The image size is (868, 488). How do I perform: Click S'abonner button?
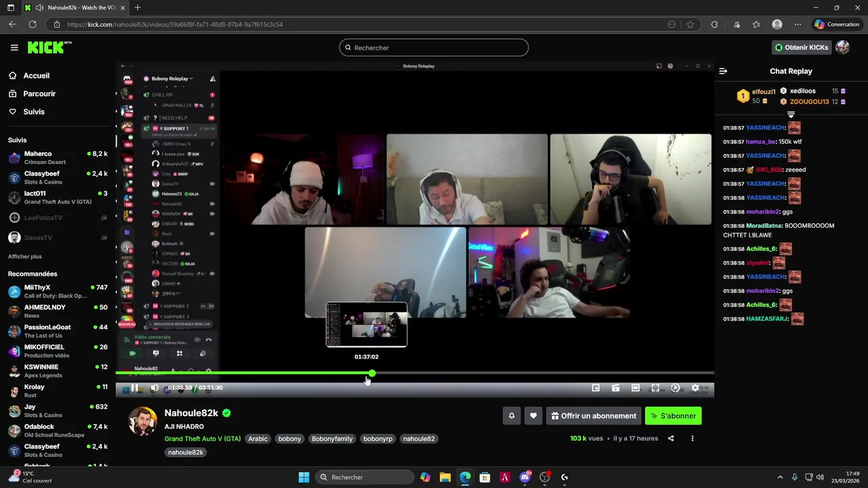(673, 416)
